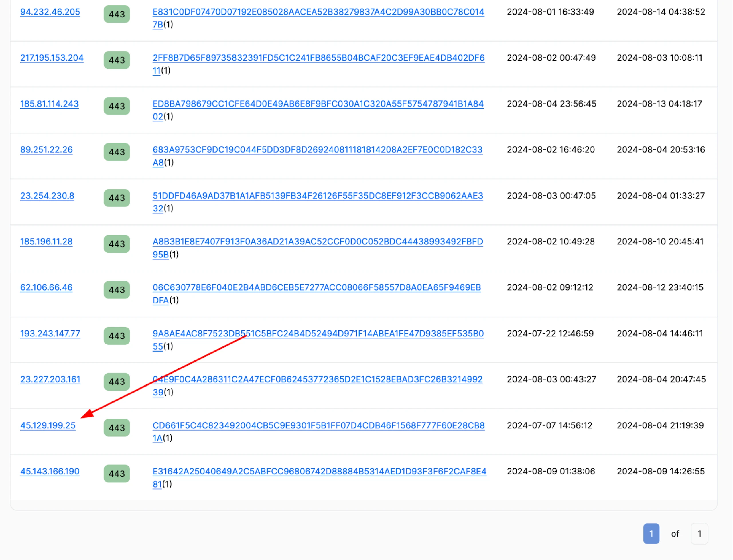Viewport: 733px width, 560px height.
Task: Click port 443 badge for 23.227.203.161
Action: coord(117,382)
